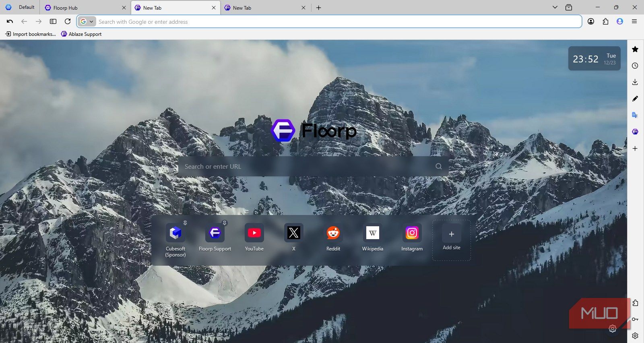644x343 pixels.
Task: Open the Google search engine dropdown
Action: click(x=87, y=22)
